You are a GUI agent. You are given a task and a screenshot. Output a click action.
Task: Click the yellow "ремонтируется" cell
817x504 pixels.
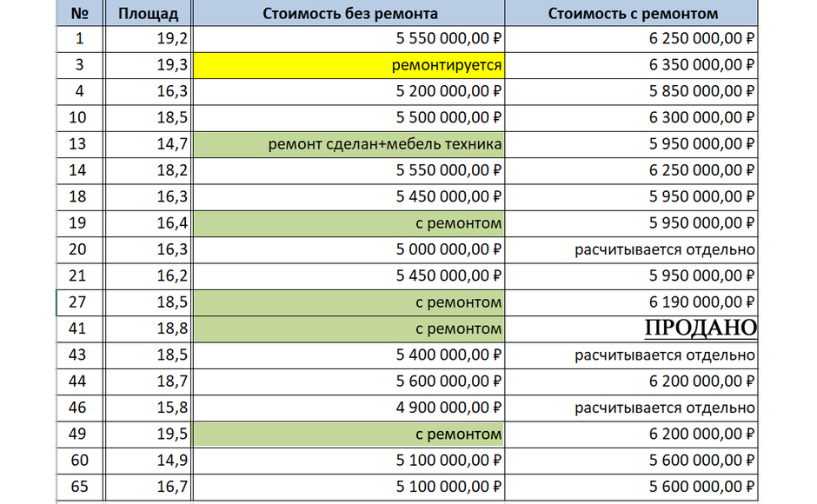[349, 65]
